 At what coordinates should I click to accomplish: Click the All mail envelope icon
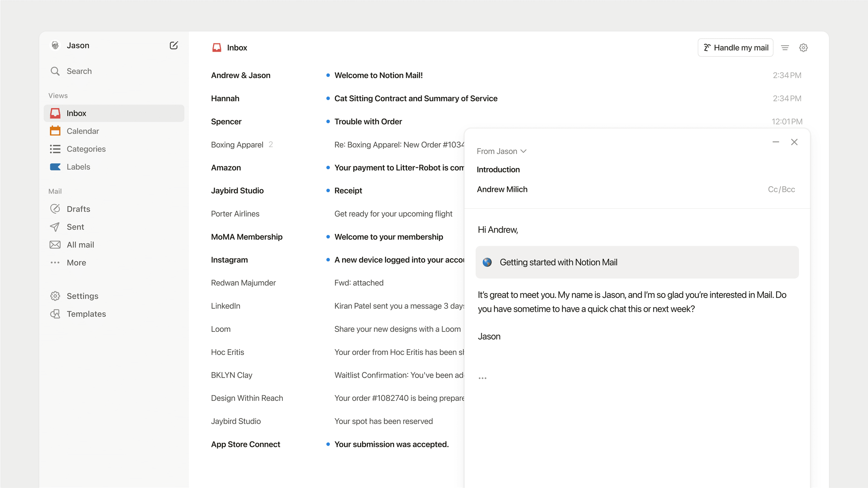(x=55, y=245)
